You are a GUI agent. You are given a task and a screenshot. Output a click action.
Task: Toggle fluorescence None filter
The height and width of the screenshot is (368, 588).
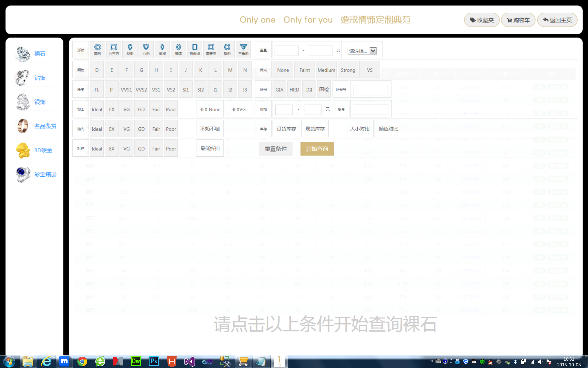pos(283,70)
